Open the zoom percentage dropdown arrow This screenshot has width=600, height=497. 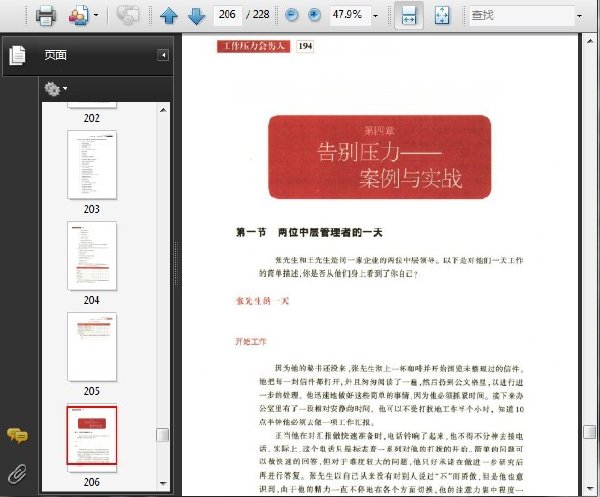point(375,16)
